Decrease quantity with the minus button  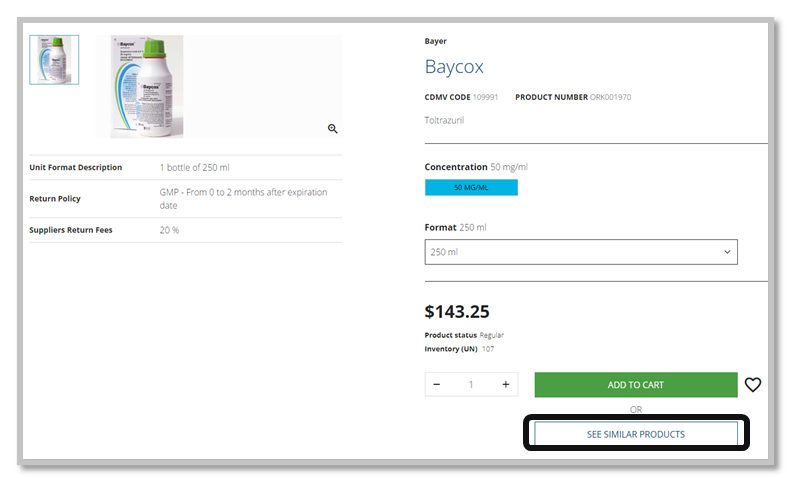click(x=437, y=385)
